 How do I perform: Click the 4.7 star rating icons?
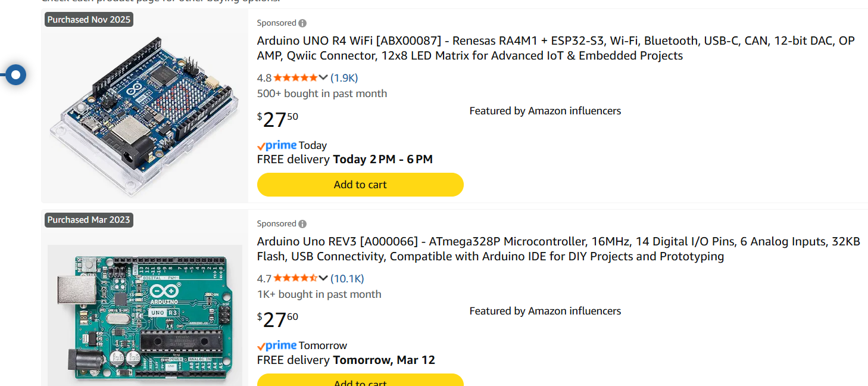click(295, 279)
